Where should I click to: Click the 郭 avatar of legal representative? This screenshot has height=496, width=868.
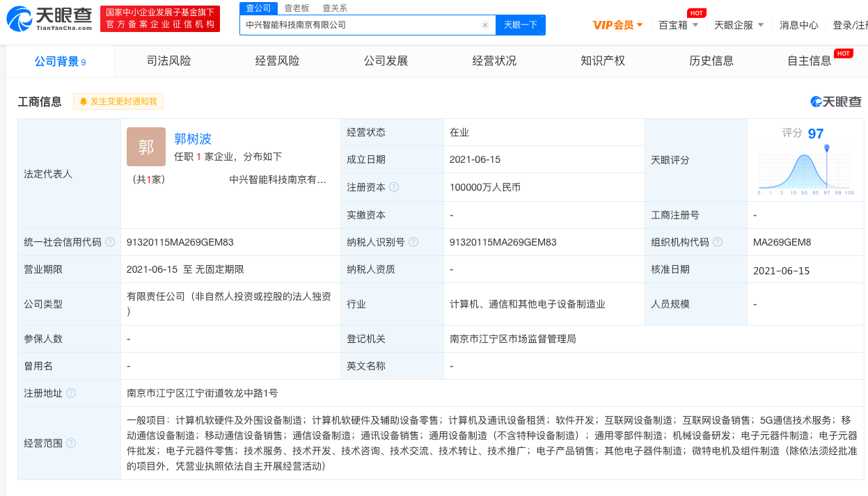tap(146, 147)
